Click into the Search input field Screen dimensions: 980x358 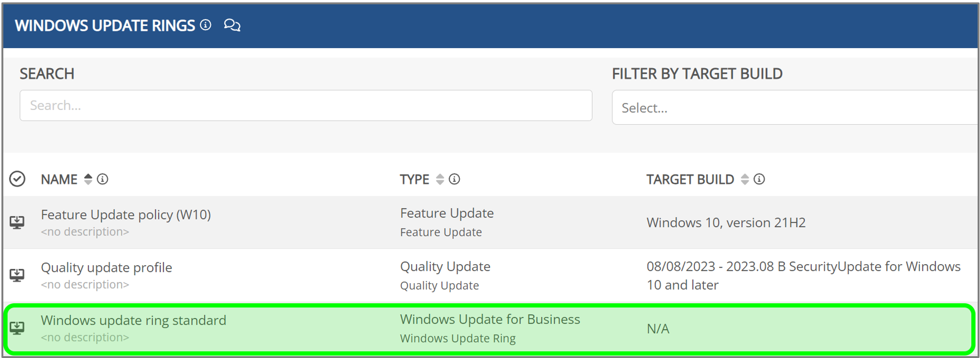point(306,105)
